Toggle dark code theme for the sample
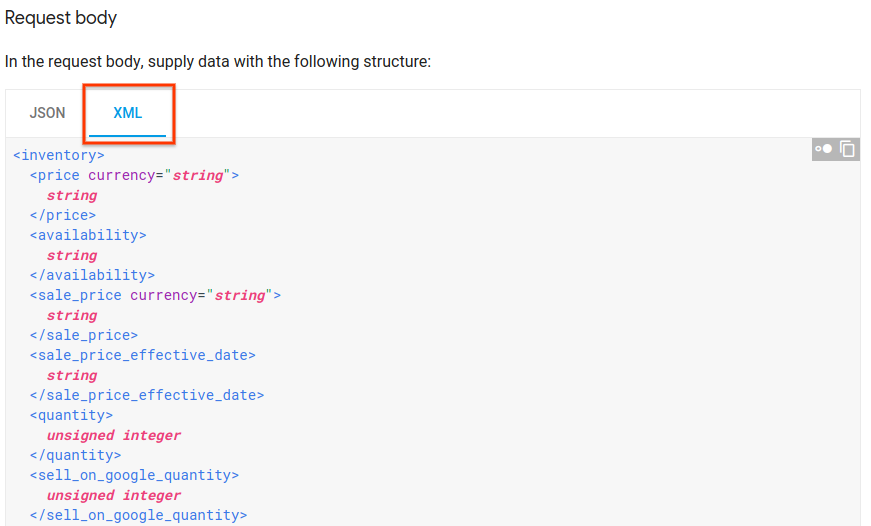This screenshot has width=871, height=526. pos(823,149)
